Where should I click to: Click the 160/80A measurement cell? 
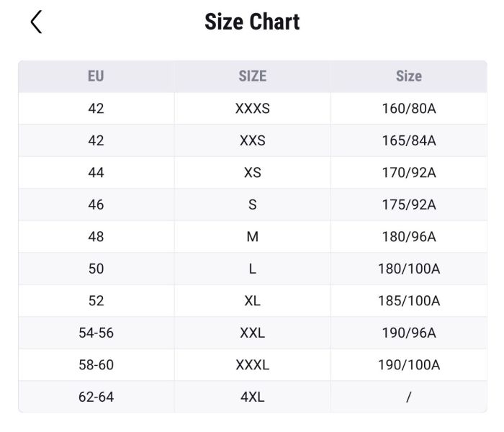[x=408, y=109]
